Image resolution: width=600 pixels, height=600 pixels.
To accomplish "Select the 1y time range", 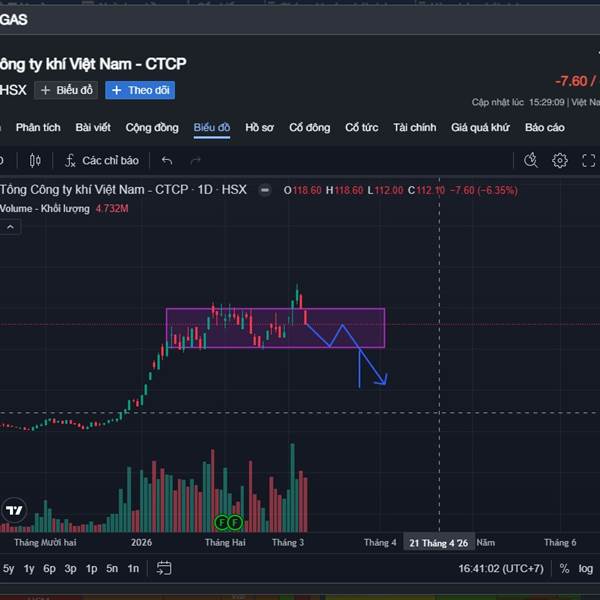I will point(29,569).
